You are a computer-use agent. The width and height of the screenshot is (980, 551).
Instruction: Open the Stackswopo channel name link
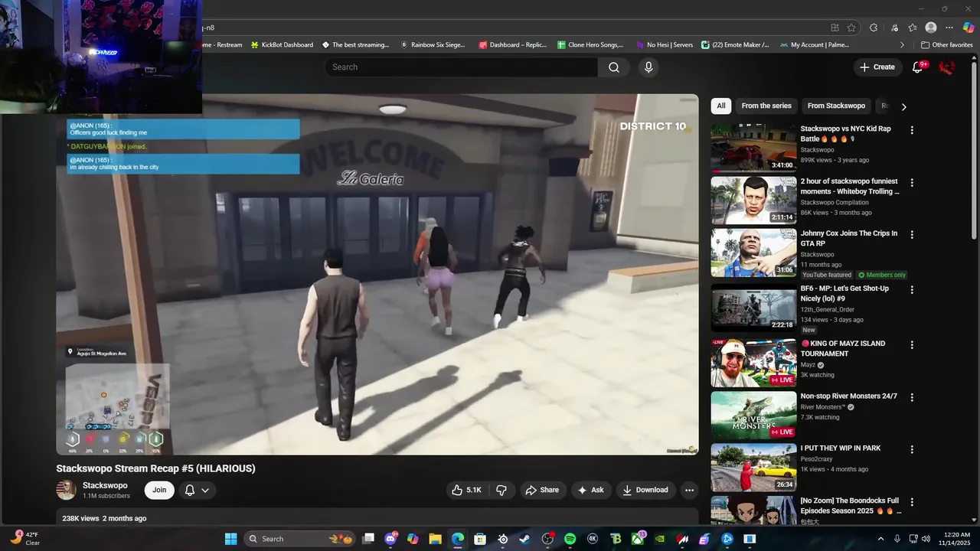pyautogui.click(x=105, y=486)
